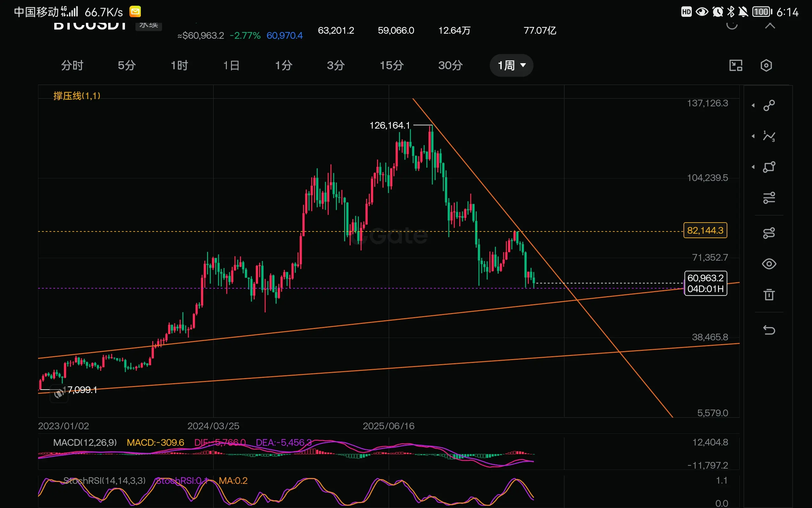Select the line drawing tool icon
This screenshot has width=812, height=508.
pyautogui.click(x=769, y=105)
